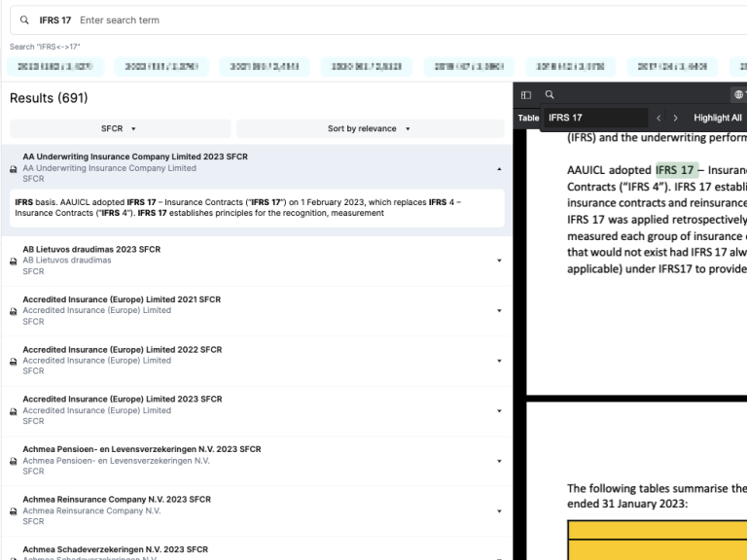The height and width of the screenshot is (560, 747).
Task: Expand Accredited Insurance (Europe) 2023 SFCR result
Action: point(499,410)
